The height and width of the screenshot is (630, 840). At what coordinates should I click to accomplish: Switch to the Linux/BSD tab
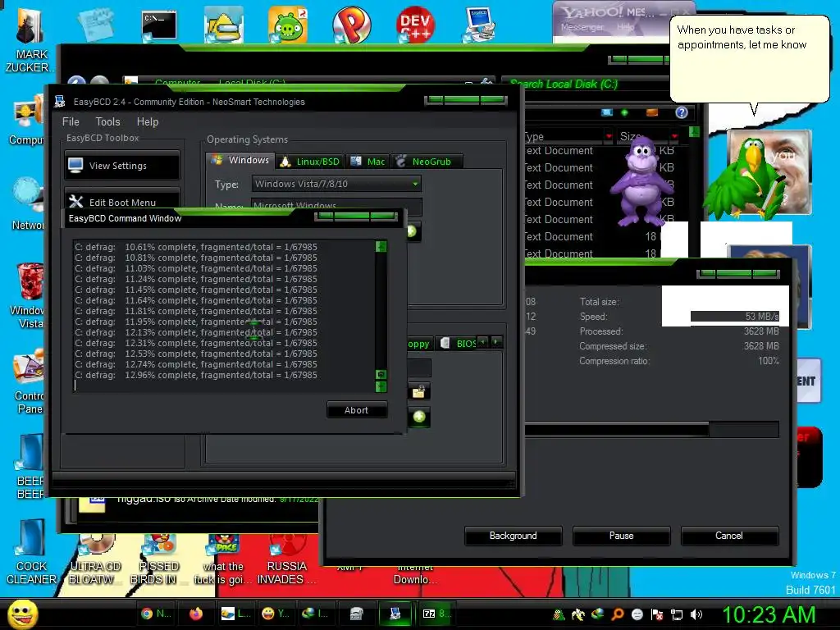tap(309, 162)
